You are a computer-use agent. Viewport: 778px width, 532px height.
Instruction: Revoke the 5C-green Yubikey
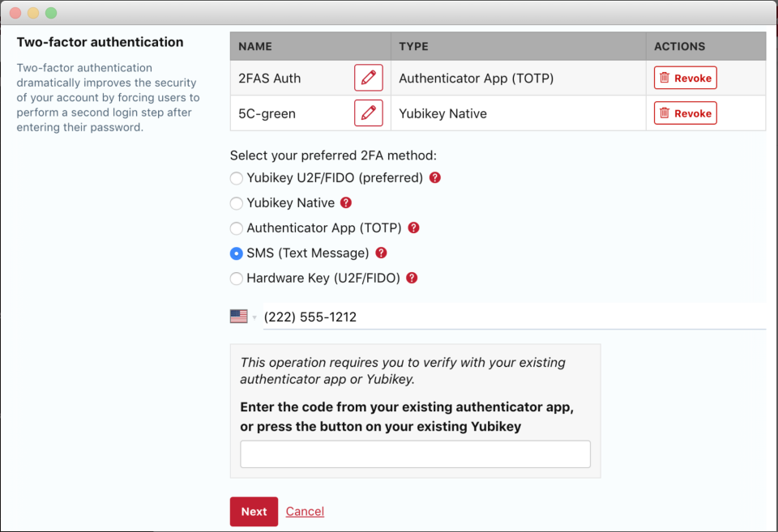(685, 113)
